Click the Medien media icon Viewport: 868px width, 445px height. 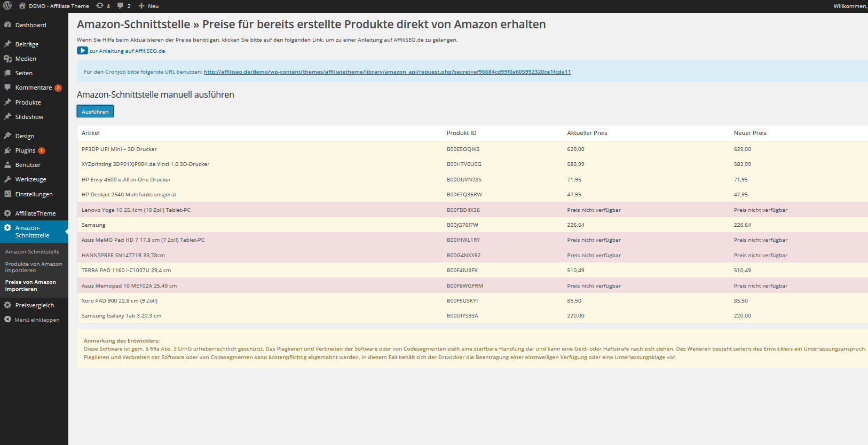pyautogui.click(x=7, y=59)
